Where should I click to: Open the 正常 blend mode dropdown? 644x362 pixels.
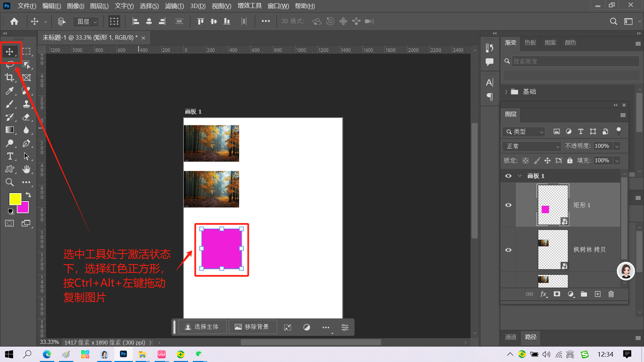(532, 146)
